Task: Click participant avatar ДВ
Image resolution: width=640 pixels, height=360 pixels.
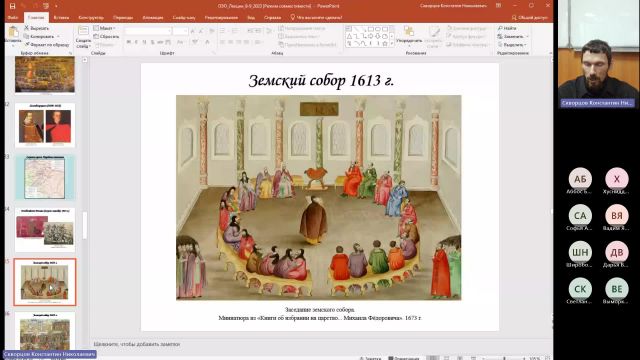Action: [617, 252]
